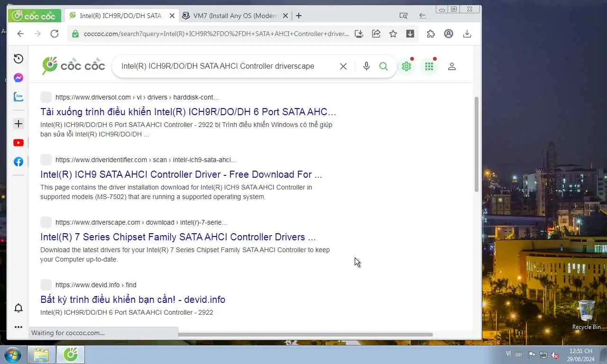Open YouTube from the sidebar

pos(18,143)
